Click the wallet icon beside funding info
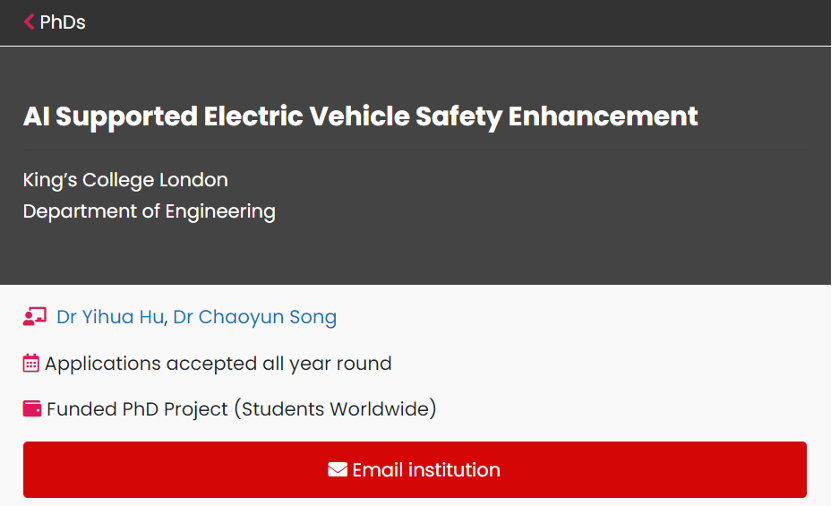 click(x=32, y=409)
